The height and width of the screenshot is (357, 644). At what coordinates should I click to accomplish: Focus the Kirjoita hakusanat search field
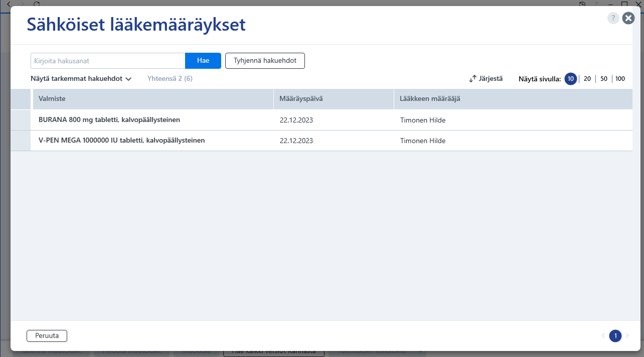click(108, 61)
